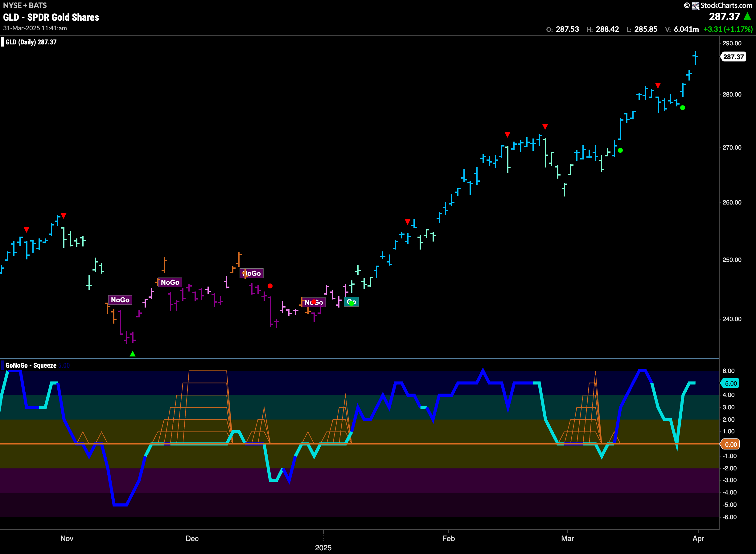Click the 2025 year label on the time axis
Screen dimensions: 756x554
pos(323,548)
